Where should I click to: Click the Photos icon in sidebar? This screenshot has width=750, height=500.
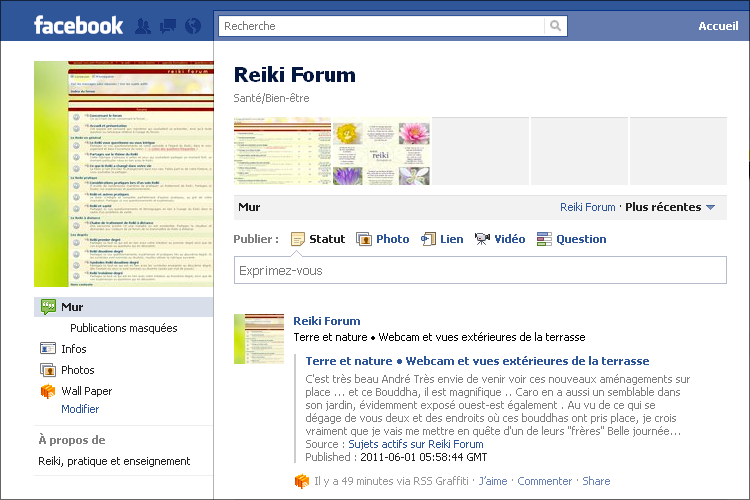pos(48,370)
